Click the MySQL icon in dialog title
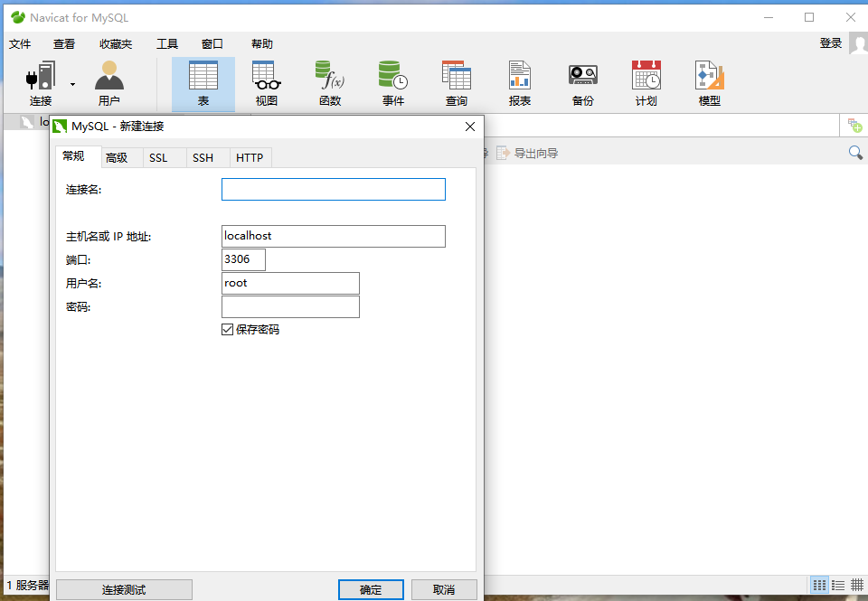868x601 pixels. [x=60, y=127]
